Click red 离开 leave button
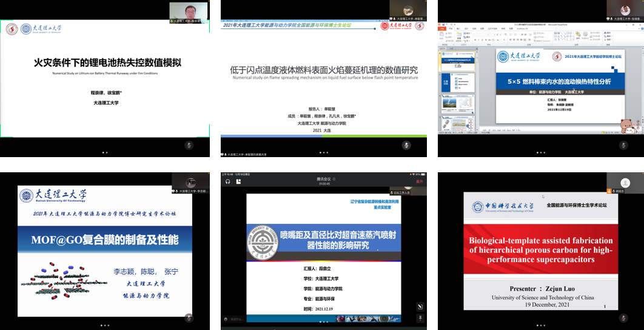 point(420,181)
